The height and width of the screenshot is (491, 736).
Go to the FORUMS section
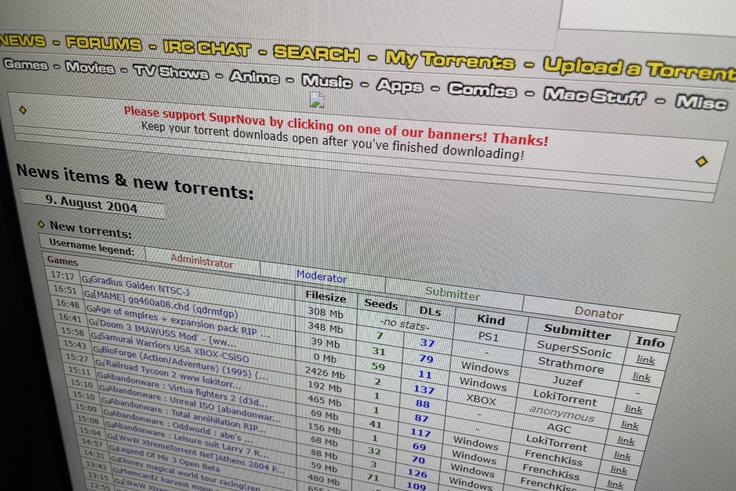click(x=104, y=44)
